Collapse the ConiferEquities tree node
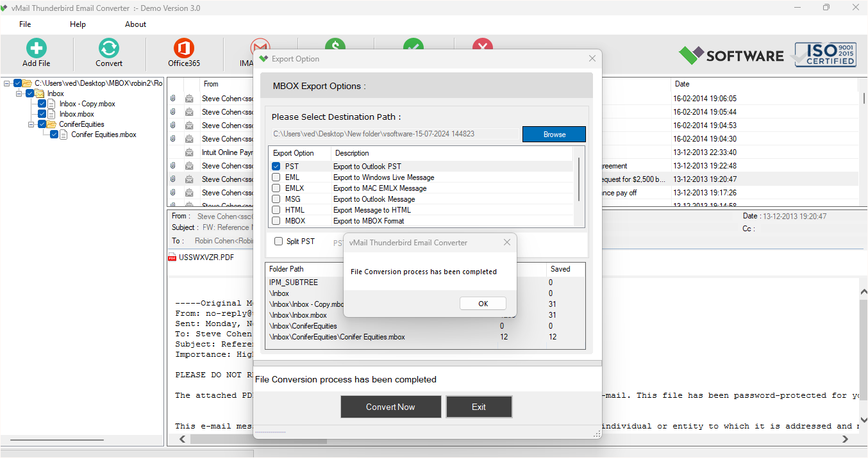This screenshot has height=458, width=868. click(31, 124)
